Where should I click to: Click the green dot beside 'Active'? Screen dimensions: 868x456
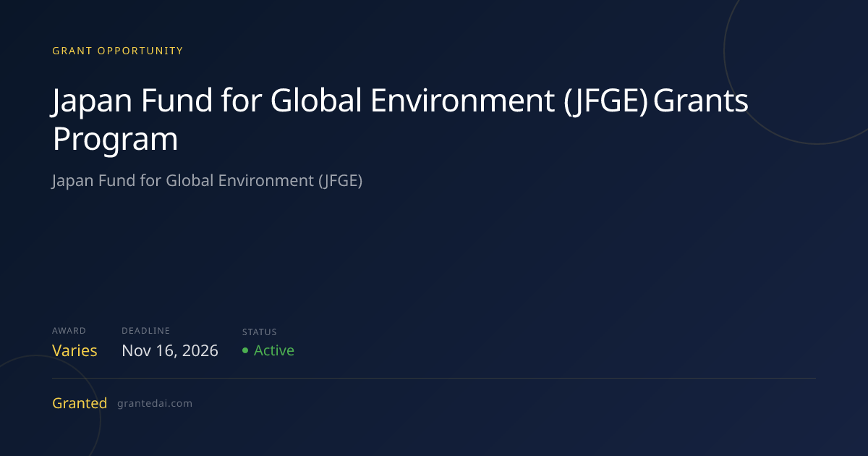point(245,350)
